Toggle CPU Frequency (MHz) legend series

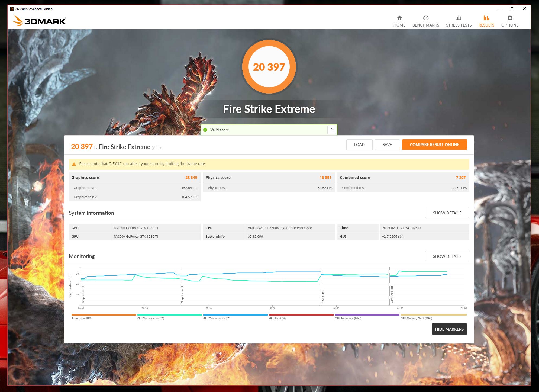pyautogui.click(x=367, y=317)
